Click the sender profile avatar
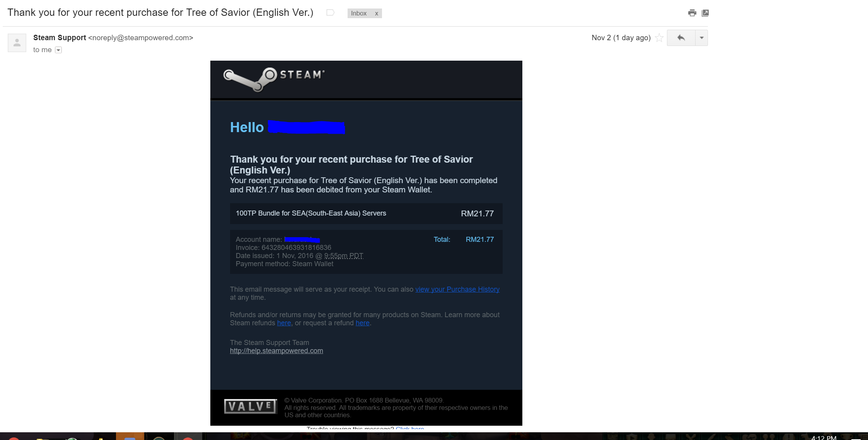The height and width of the screenshot is (440, 868). [17, 42]
